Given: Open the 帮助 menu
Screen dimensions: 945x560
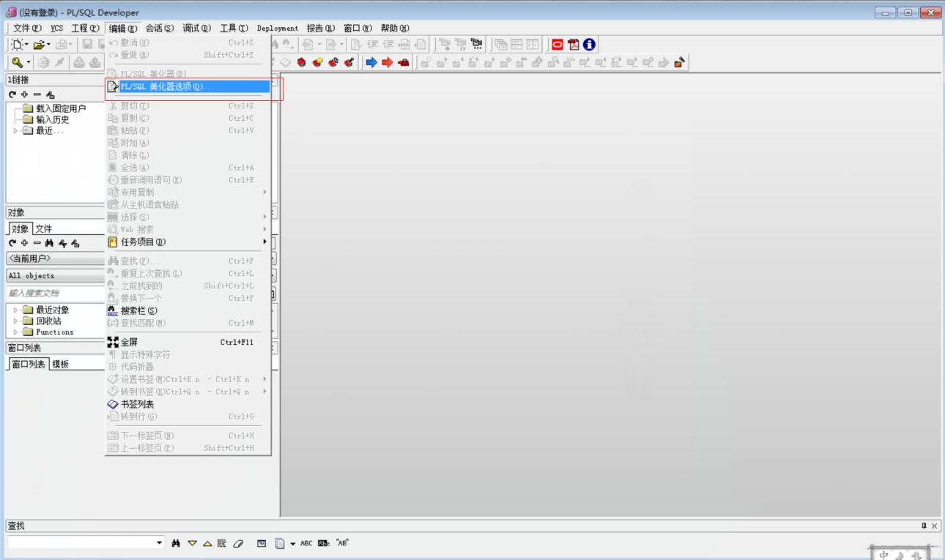Looking at the screenshot, I should pos(395,29).
